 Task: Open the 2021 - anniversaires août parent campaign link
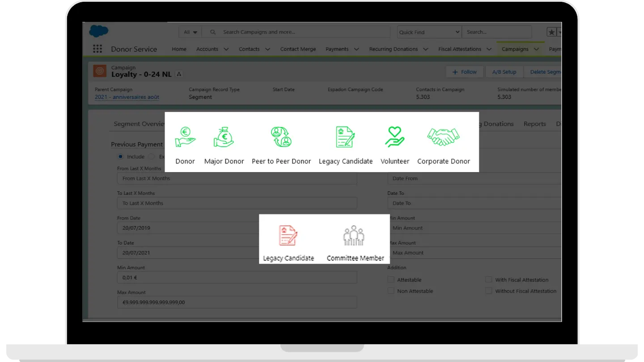(x=127, y=97)
